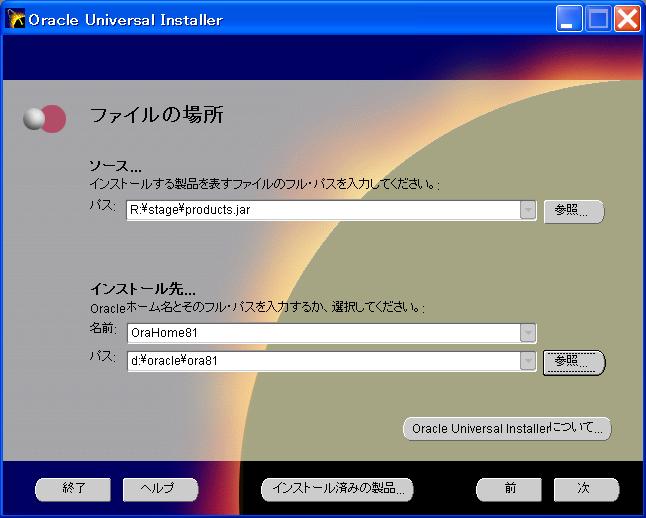
Task: Click the 終了 exit button
Action: [73, 489]
